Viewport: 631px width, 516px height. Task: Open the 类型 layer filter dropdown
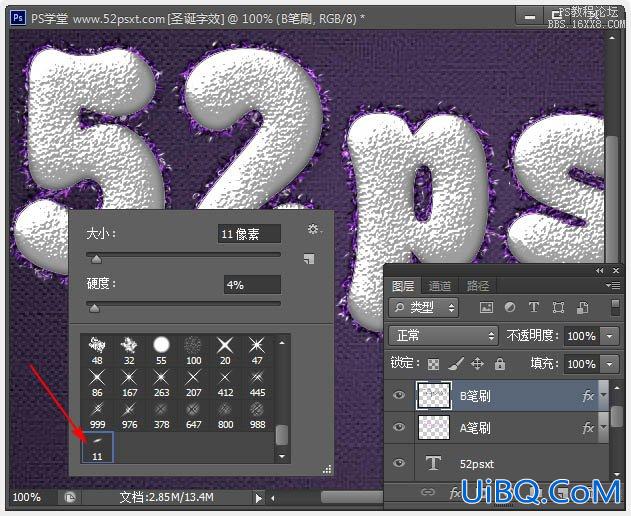point(423,308)
